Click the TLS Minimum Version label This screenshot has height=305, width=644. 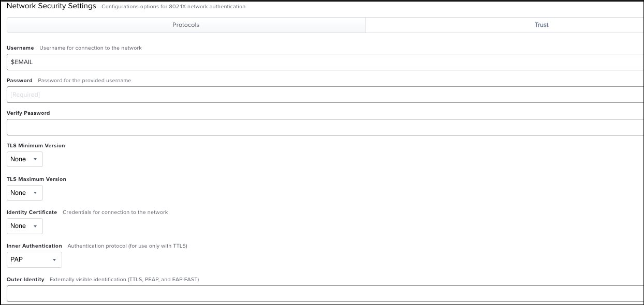36,146
